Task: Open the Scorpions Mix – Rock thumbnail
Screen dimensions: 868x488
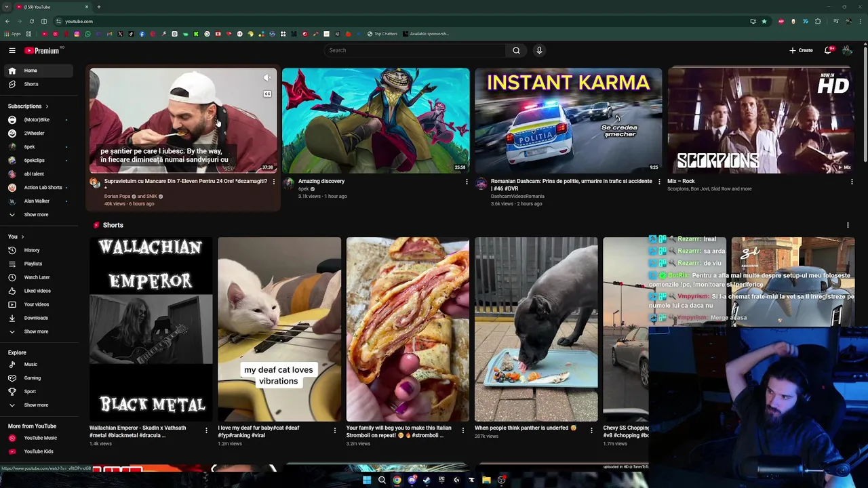Action: (761, 121)
